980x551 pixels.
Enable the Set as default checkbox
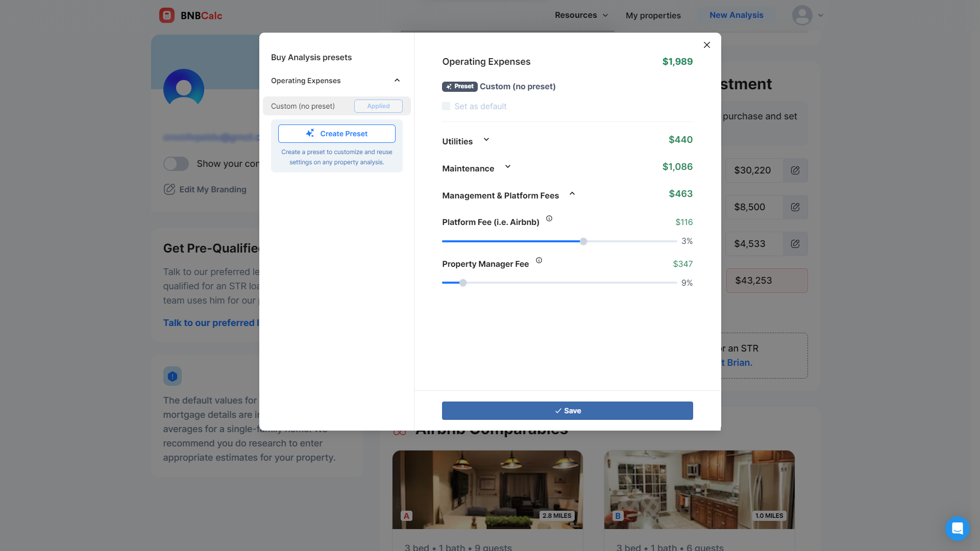point(446,106)
